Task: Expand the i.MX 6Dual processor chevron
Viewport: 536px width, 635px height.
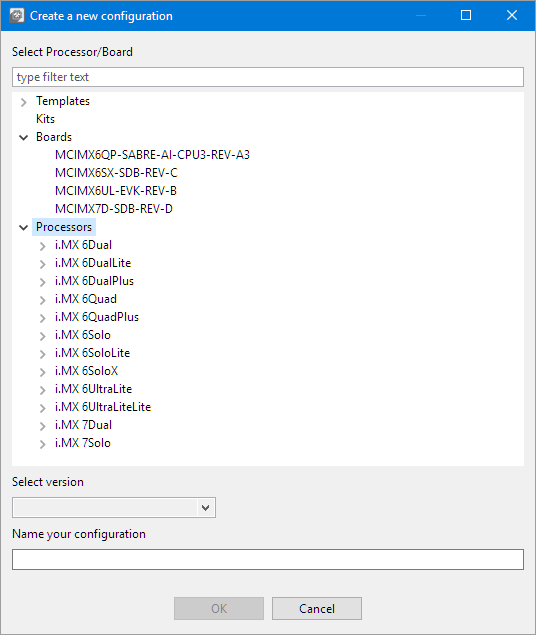Action: tap(43, 246)
